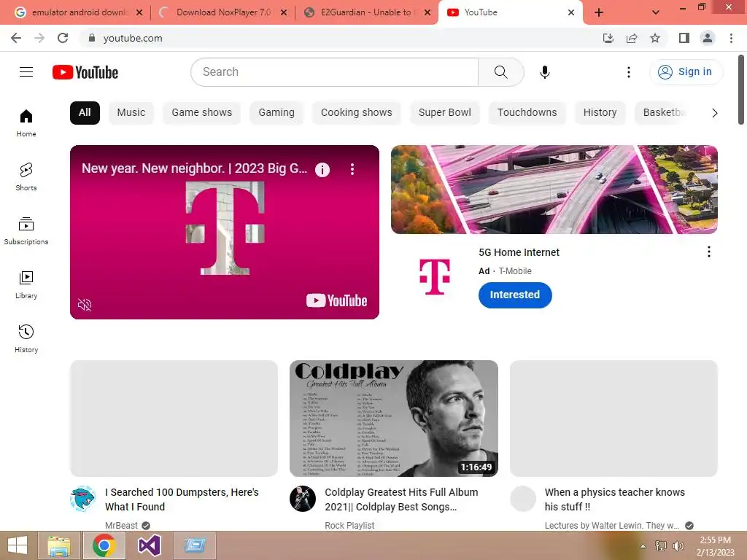Bookmark this page with star icon
The image size is (747, 560).
[655, 38]
